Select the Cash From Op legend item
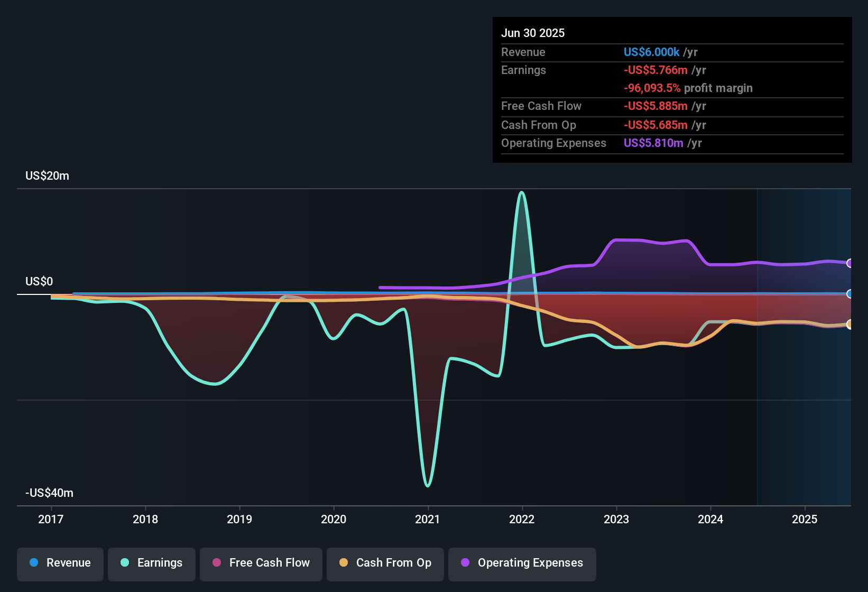Image resolution: width=868 pixels, height=592 pixels. coord(385,563)
